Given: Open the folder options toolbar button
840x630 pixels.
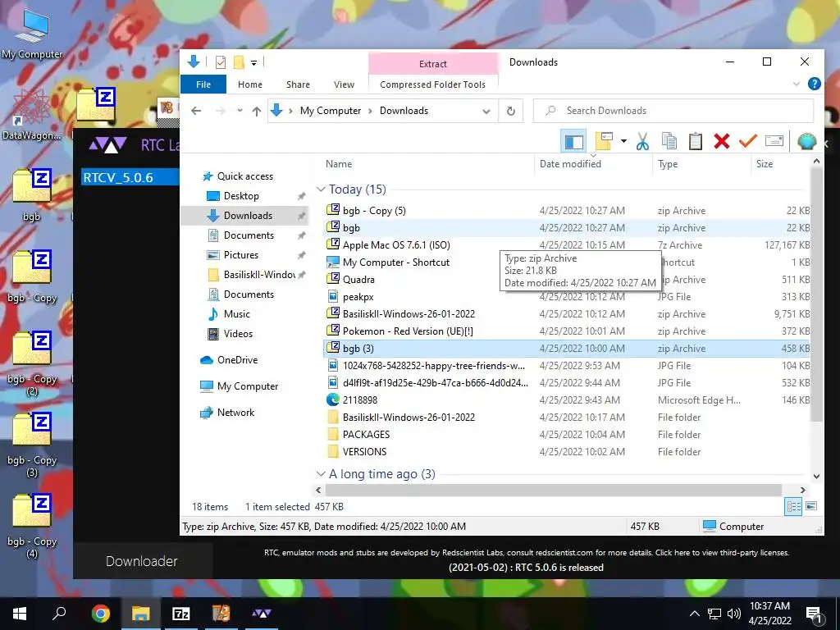Looking at the screenshot, I should click(x=604, y=141).
